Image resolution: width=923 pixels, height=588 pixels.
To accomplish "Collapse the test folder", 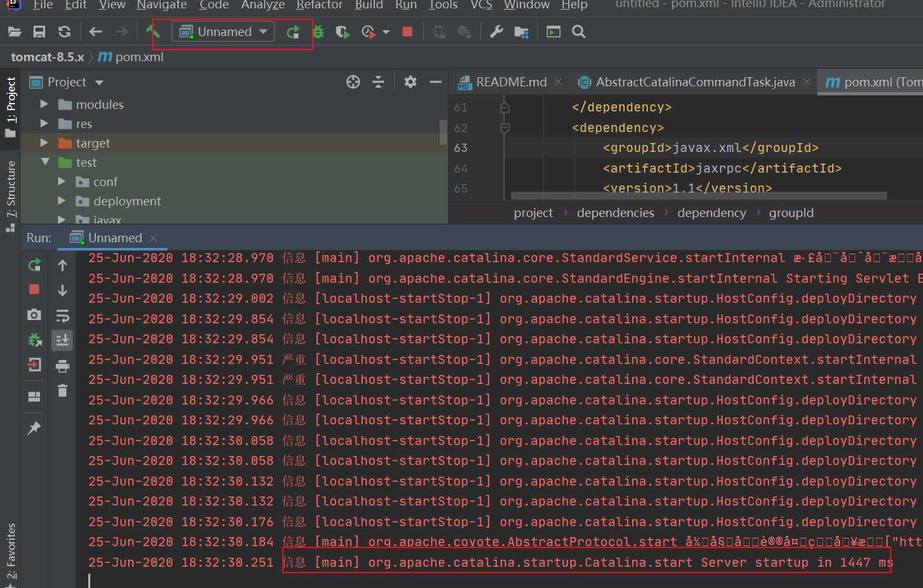I will coord(44,162).
